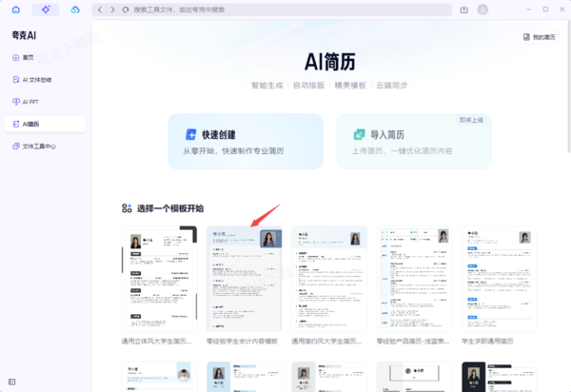Select AI简历 in the sidebar
The height and width of the screenshot is (392, 571).
point(45,124)
